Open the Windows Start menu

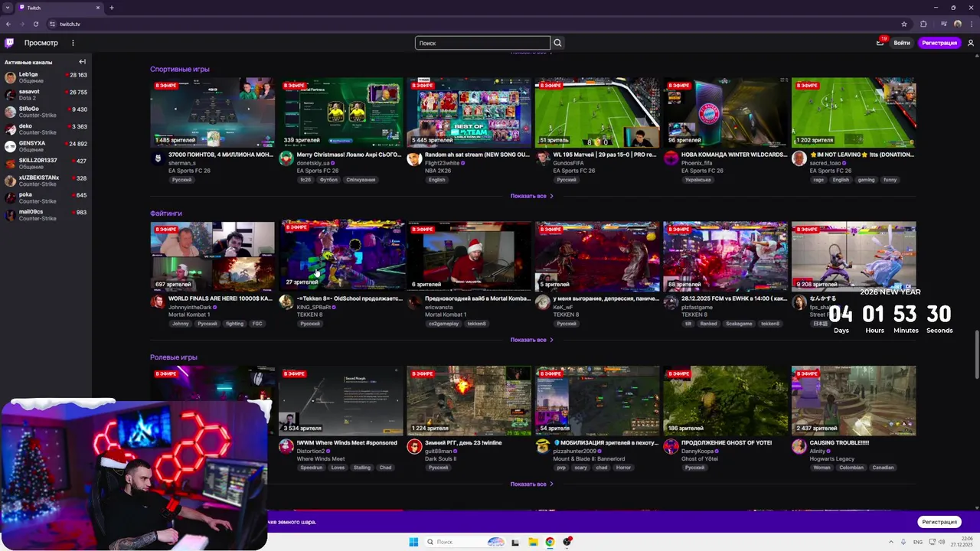click(x=413, y=542)
